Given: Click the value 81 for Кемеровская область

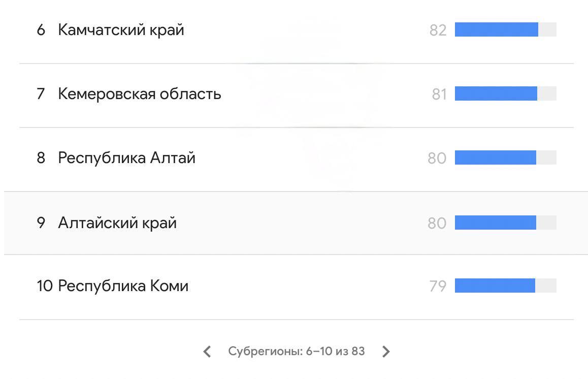Looking at the screenshot, I should click(x=439, y=94).
